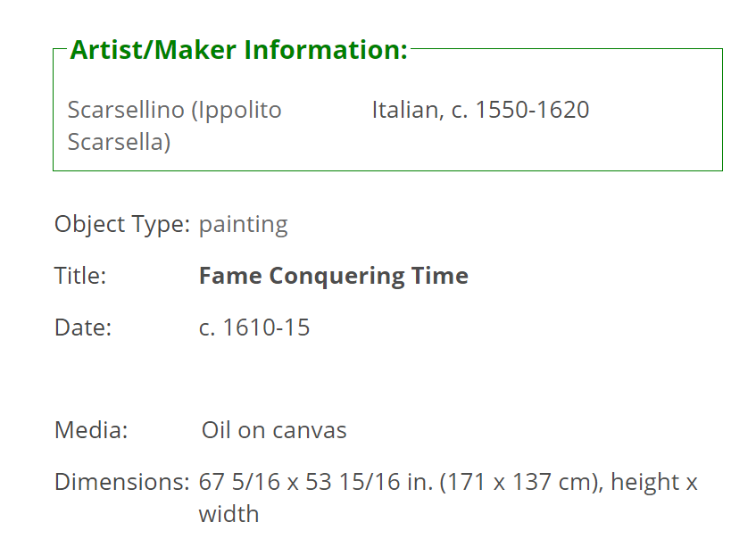
Task: Click the Scarsellino (Ippolito Scarsella) artist link
Action: tap(175, 126)
